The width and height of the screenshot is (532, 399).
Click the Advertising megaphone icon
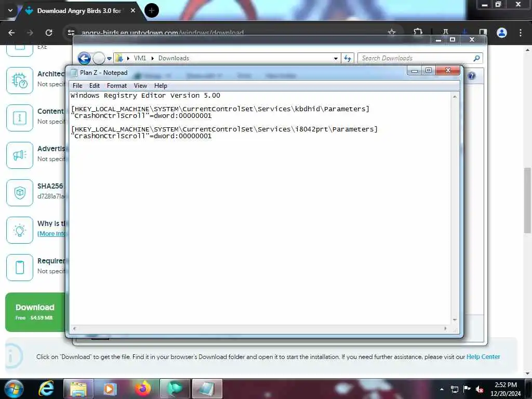(20, 155)
